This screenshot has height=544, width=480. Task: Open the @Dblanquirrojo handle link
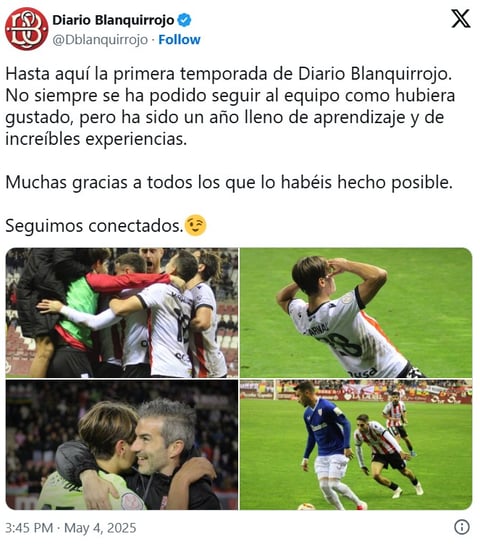(100, 40)
